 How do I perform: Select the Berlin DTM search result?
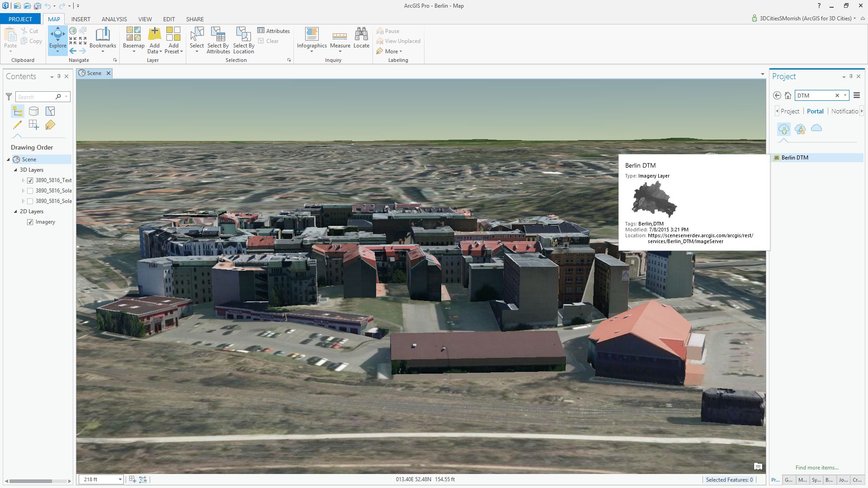tap(818, 158)
